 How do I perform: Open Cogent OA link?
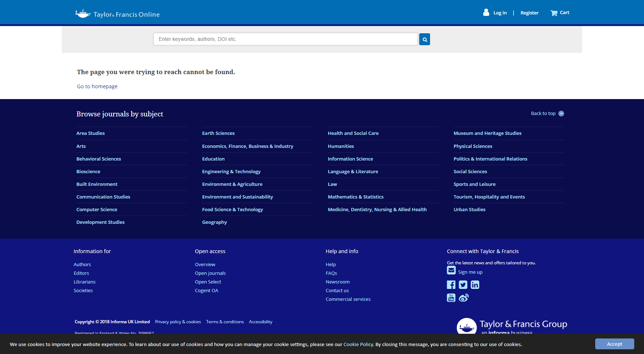pos(207,291)
